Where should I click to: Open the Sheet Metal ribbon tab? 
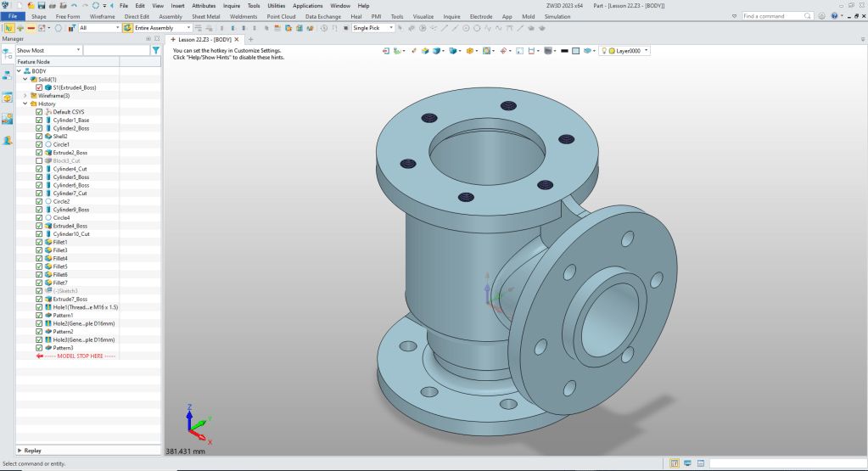(204, 16)
